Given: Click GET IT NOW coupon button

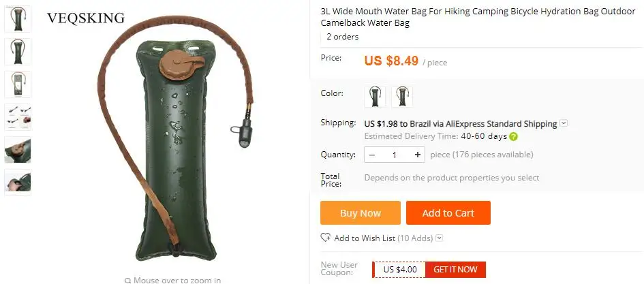Looking at the screenshot, I should [x=455, y=270].
